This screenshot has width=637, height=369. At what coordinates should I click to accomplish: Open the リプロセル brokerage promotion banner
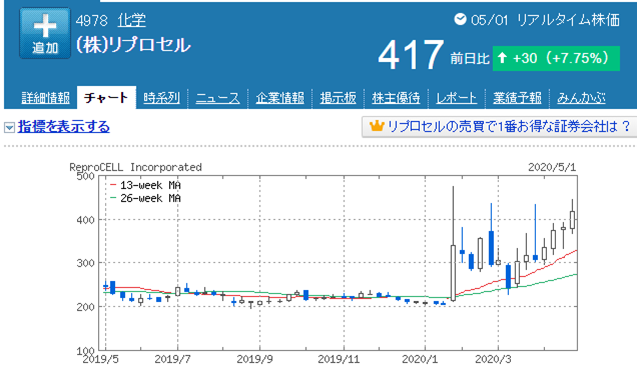(x=499, y=127)
